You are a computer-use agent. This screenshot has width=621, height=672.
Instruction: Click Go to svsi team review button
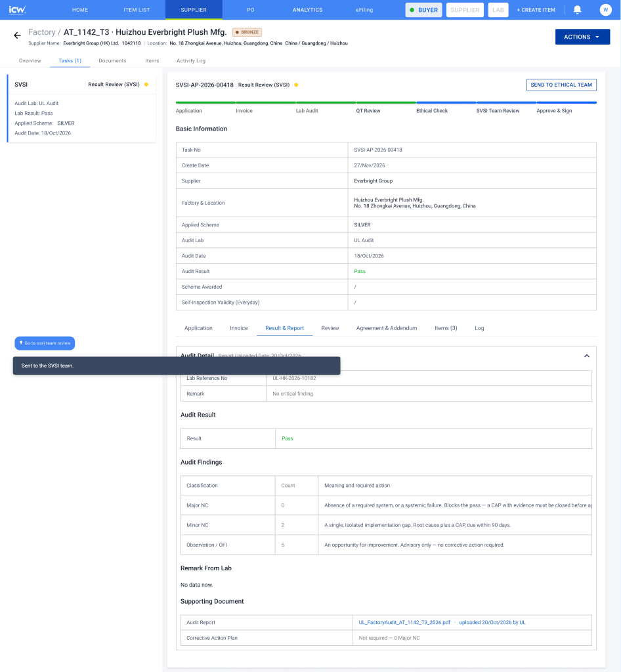pyautogui.click(x=45, y=343)
